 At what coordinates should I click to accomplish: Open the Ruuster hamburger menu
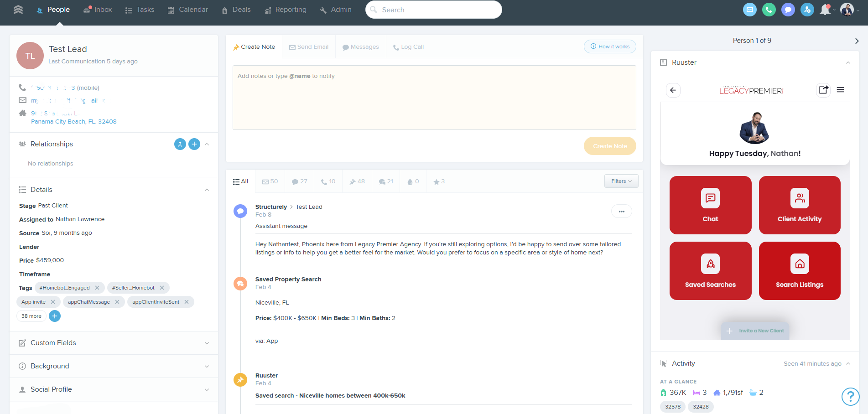click(840, 90)
